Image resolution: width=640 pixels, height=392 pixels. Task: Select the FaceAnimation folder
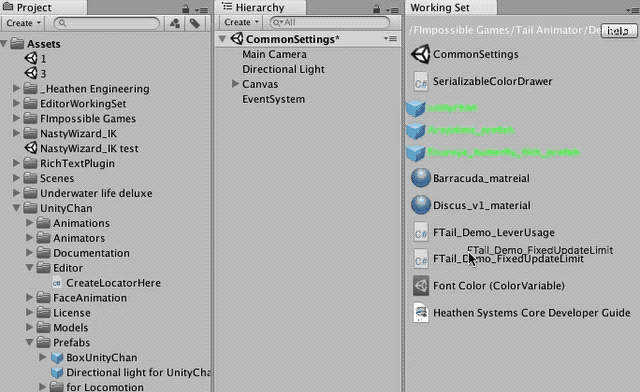pos(90,298)
